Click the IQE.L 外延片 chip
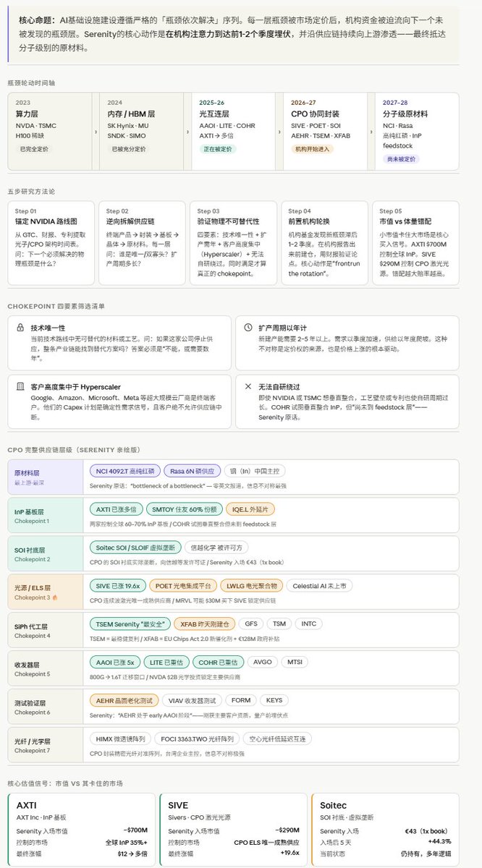Screen dimensions: 482x868 point(250,510)
